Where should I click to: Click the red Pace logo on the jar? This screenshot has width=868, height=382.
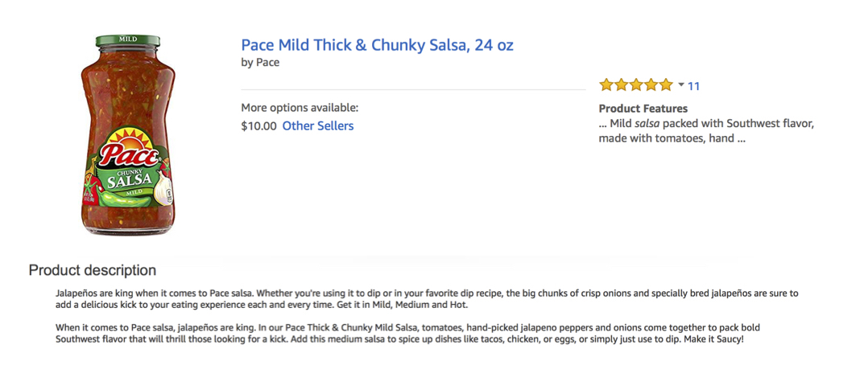tap(129, 154)
